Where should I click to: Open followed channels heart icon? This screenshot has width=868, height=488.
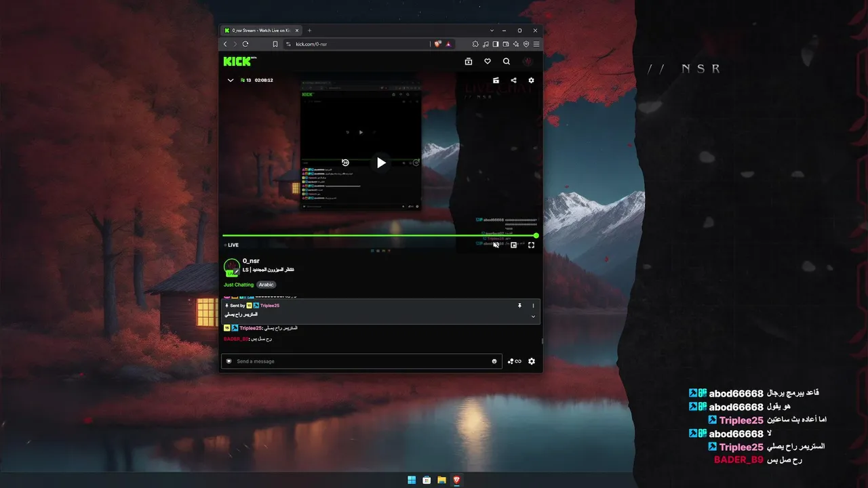(488, 62)
